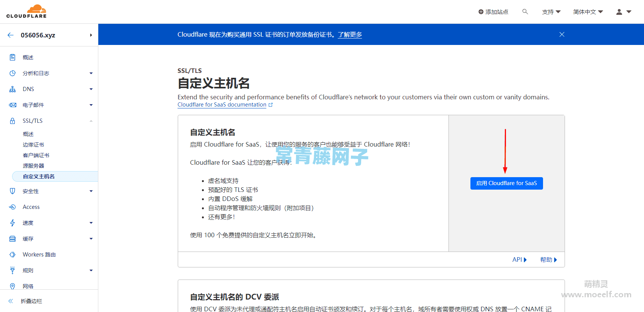Click the 规则 filter icon
Viewport: 644px width, 312px height.
coord(12,270)
